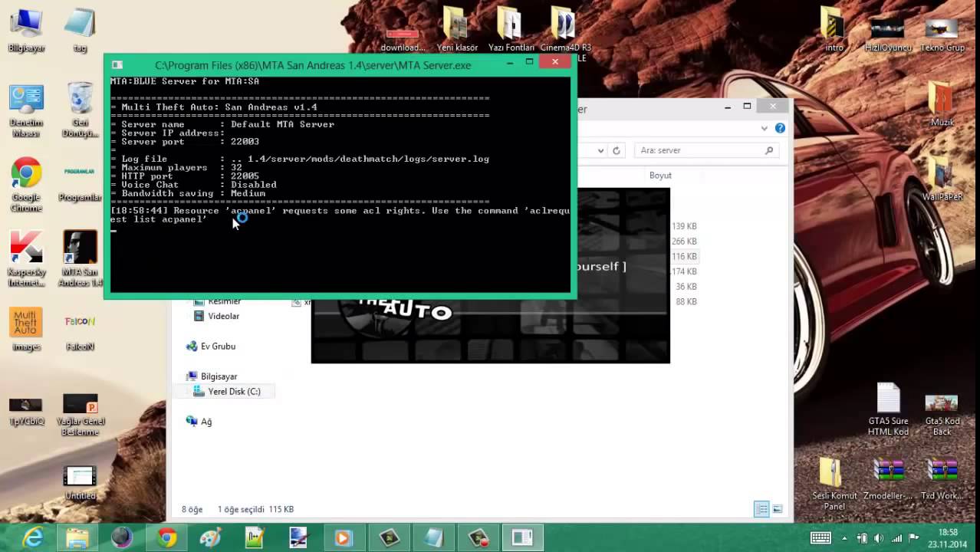Open the Explorer address history dropdown
The image size is (980, 552).
600,150
